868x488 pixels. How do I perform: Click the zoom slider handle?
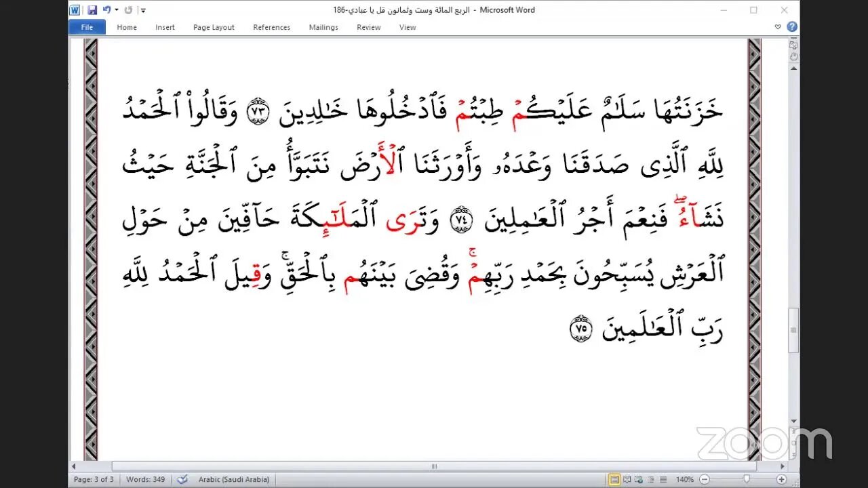coord(747,479)
